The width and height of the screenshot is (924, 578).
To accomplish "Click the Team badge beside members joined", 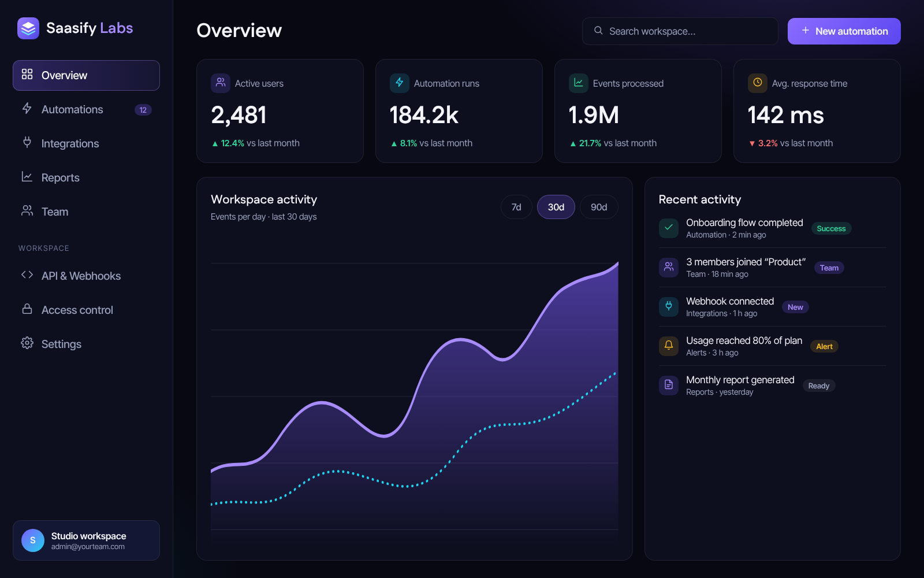I will click(829, 268).
